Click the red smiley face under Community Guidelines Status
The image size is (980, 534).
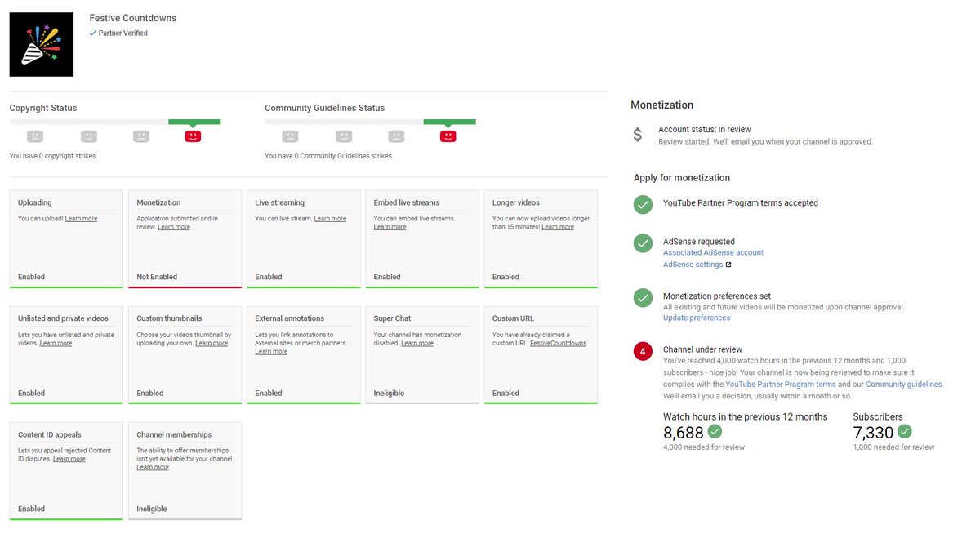click(x=448, y=136)
